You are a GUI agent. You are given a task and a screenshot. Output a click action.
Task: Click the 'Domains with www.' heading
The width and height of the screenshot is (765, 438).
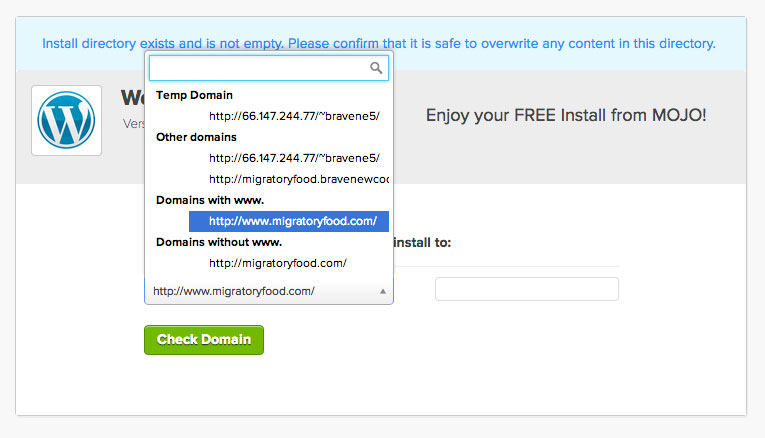click(x=210, y=200)
